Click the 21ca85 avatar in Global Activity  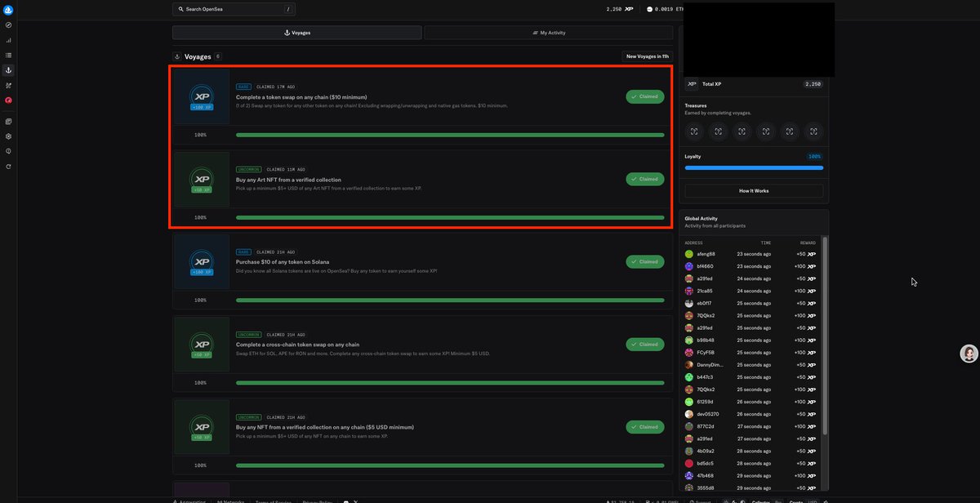pyautogui.click(x=689, y=291)
